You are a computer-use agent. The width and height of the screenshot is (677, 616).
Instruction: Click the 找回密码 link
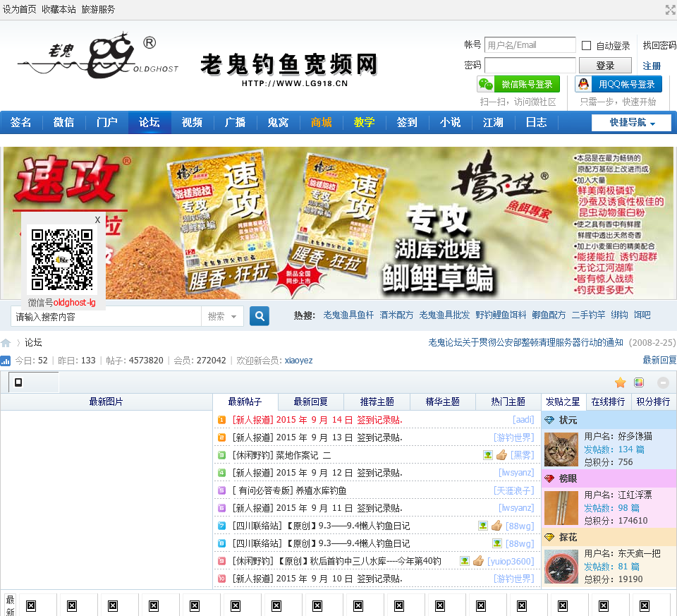(659, 45)
